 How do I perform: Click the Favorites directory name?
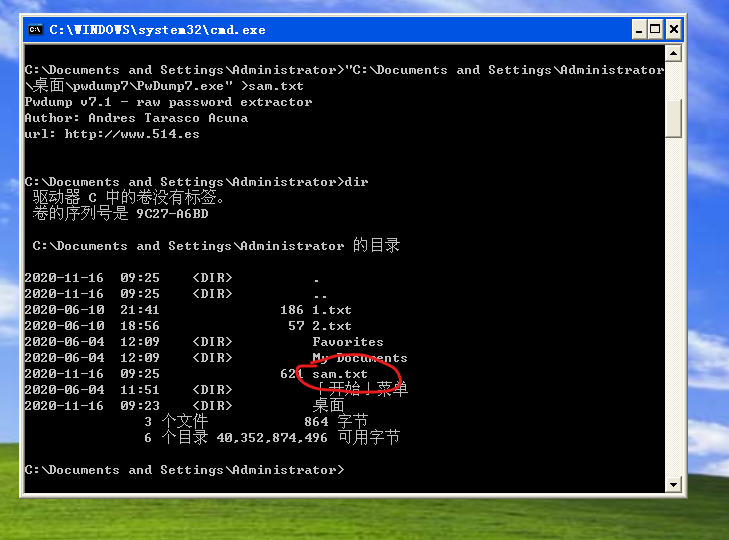[348, 342]
